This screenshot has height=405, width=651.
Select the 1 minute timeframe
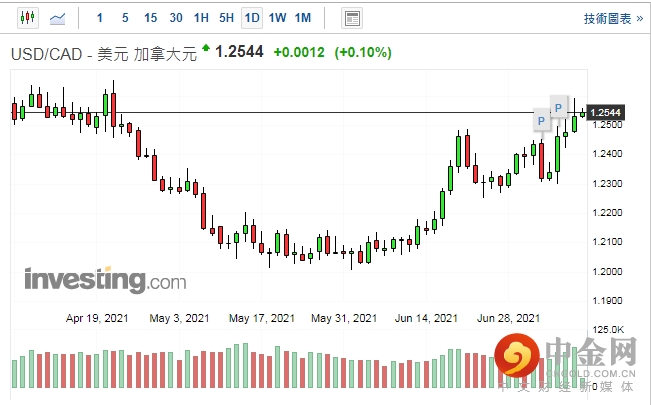coord(100,18)
